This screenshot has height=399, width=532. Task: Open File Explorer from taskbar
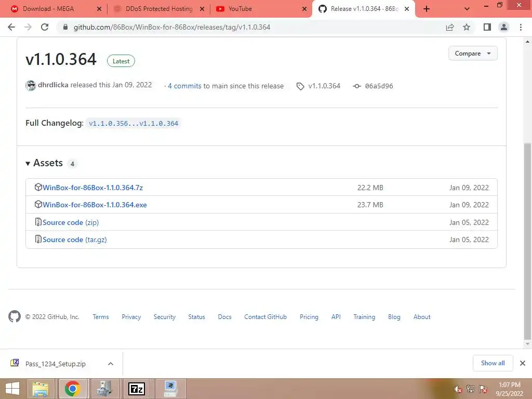coord(41,389)
